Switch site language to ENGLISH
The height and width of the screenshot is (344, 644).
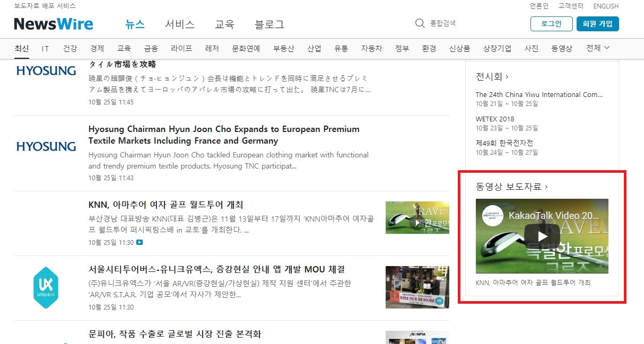[x=606, y=6]
